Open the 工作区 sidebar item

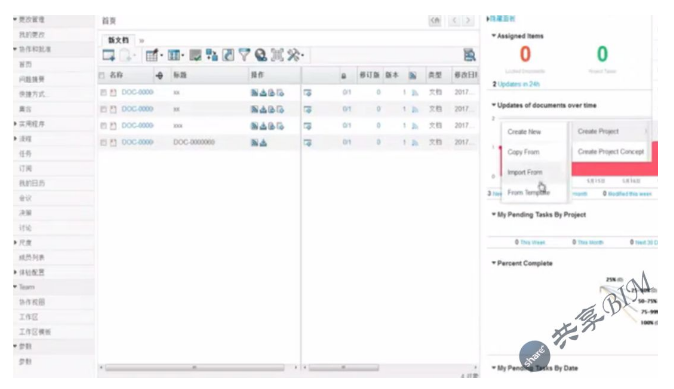coord(28,317)
